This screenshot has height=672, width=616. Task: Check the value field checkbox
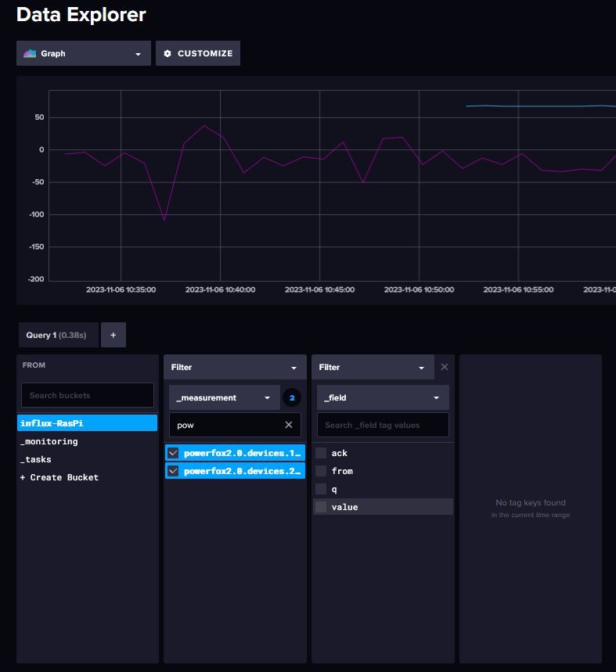(x=321, y=507)
